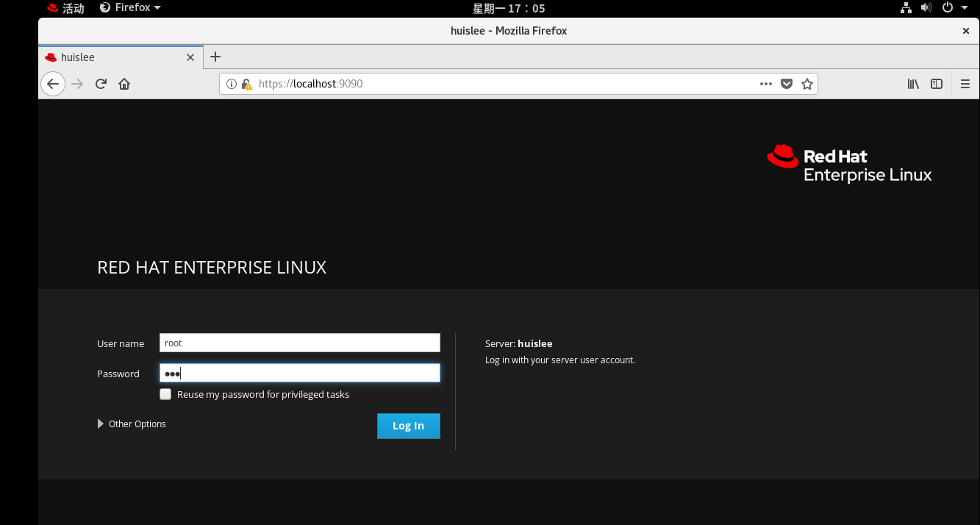980x525 pixels.
Task: Enable Reuse my password for privileged tasks
Action: [x=165, y=394]
